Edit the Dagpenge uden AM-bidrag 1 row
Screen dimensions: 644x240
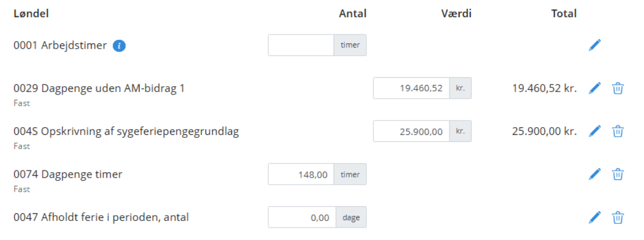pos(595,89)
